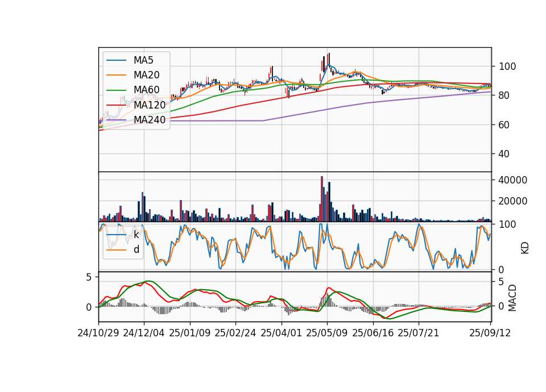Click the purple MA240 legend line swatch
This screenshot has height=392, width=546.
tap(116, 120)
